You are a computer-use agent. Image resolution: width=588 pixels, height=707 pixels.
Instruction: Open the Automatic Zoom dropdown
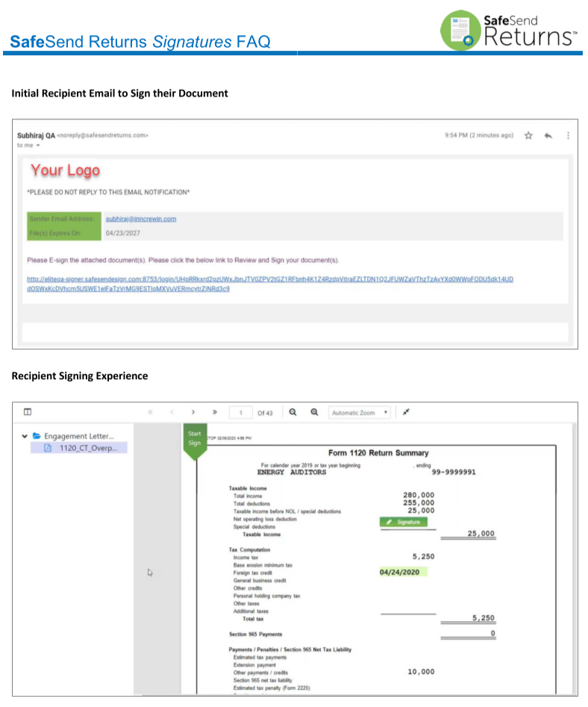tap(360, 413)
